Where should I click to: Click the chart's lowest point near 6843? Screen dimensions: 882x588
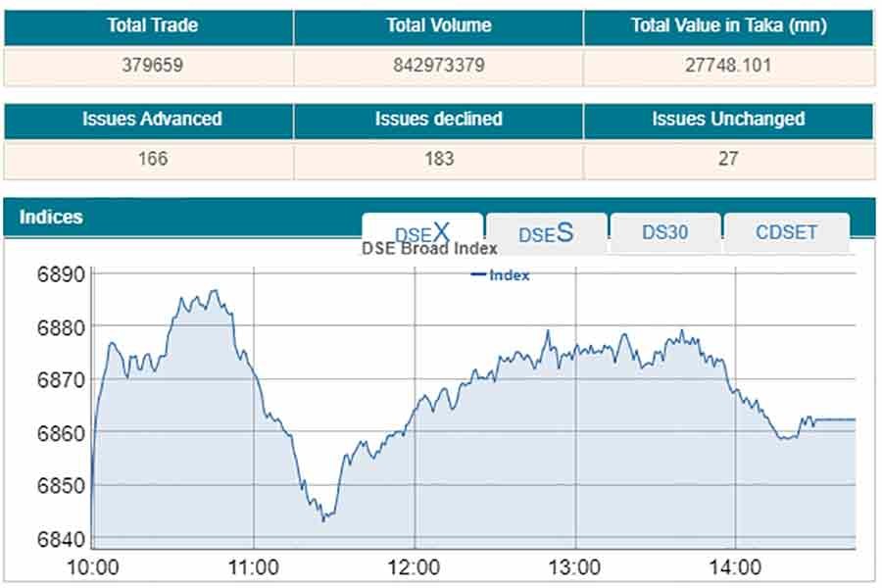(323, 519)
